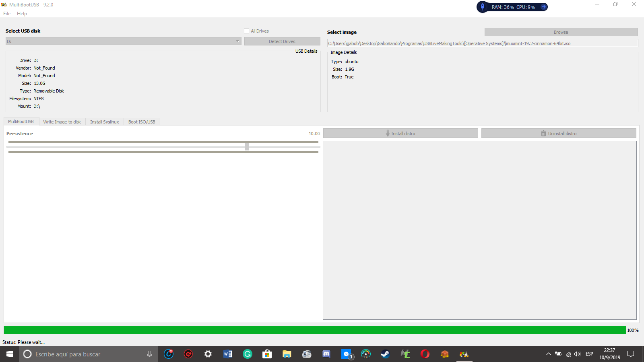Click the red circular icon in taskbar
This screenshot has width=644, height=362.
tap(188, 354)
